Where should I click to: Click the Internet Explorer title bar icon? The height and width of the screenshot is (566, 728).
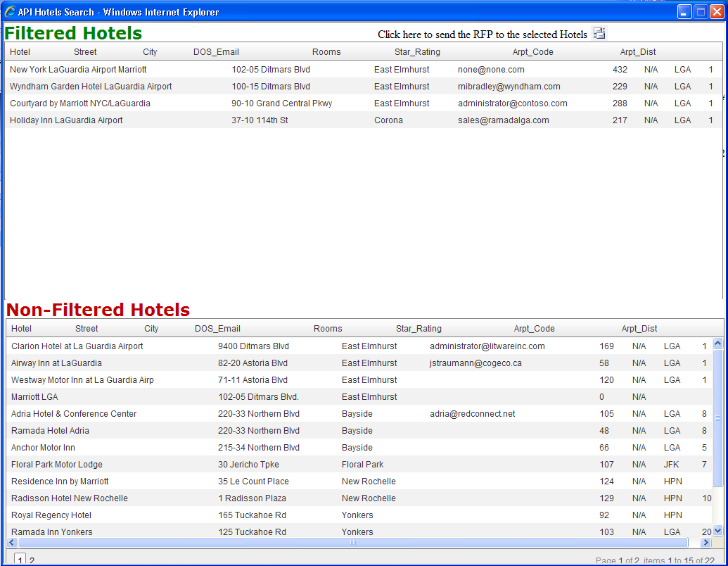10,12
